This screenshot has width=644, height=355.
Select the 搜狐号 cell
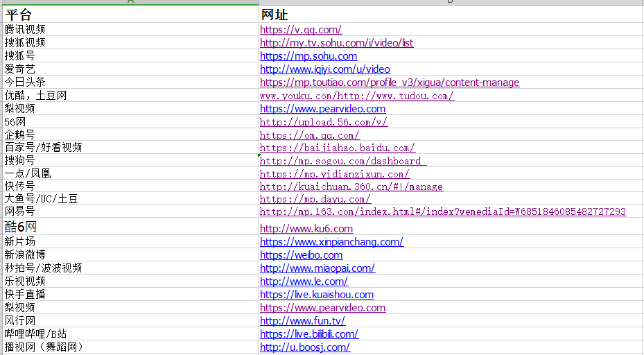[130, 55]
